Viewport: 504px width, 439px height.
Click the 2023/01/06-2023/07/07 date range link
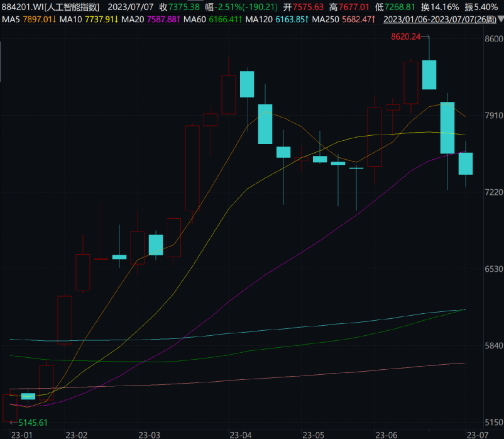(x=439, y=19)
